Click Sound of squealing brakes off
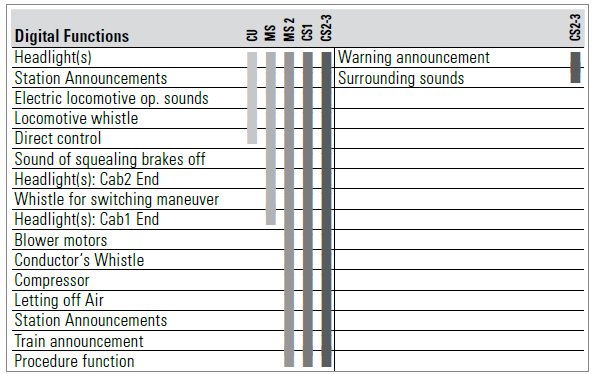This screenshot has width=592, height=374. tap(110, 159)
